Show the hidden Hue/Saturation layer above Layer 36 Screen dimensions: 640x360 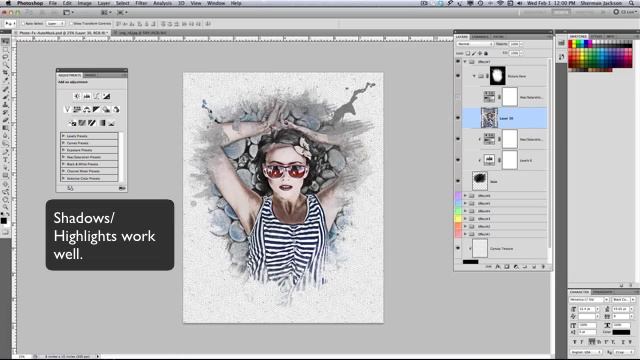[458, 97]
